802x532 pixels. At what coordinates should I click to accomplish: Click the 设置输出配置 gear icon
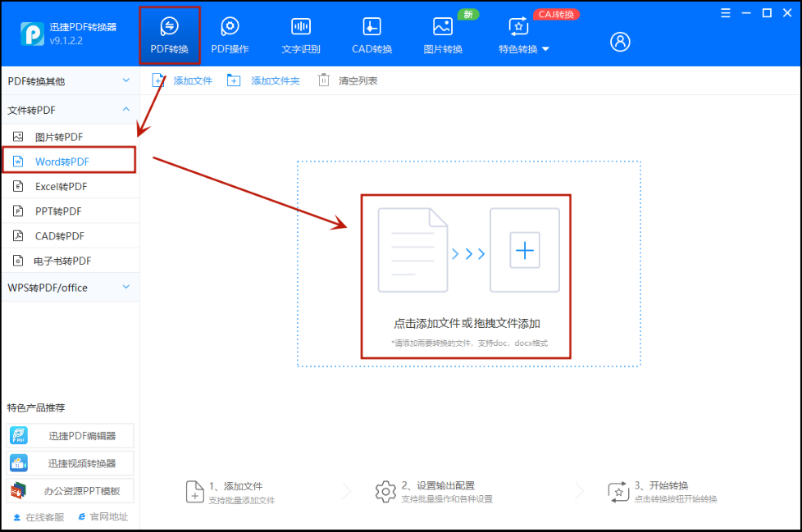[385, 492]
